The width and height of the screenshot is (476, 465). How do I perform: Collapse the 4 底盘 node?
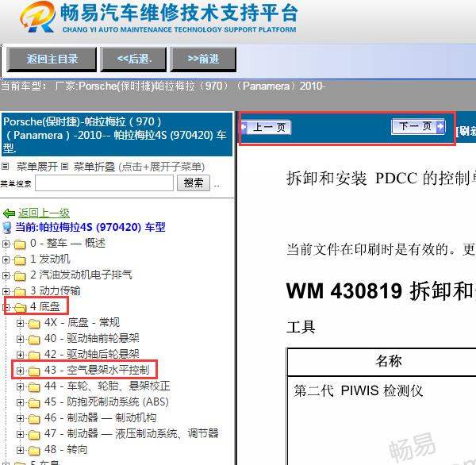click(x=6, y=307)
